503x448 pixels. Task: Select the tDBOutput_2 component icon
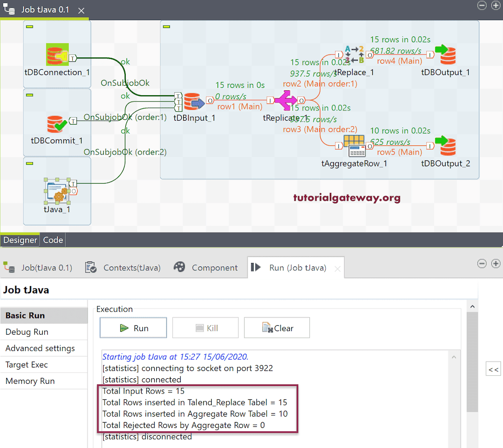click(x=446, y=146)
